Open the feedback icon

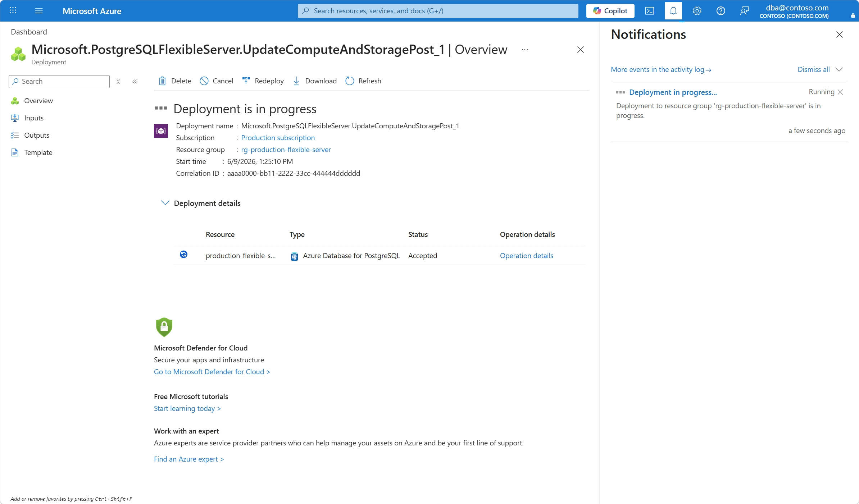point(744,11)
